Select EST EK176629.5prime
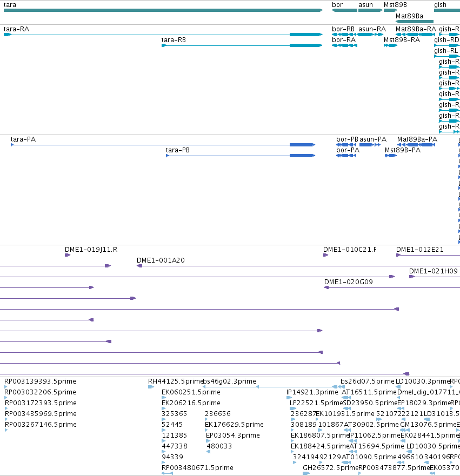The width and height of the screenshot is (460, 476). [206, 430]
